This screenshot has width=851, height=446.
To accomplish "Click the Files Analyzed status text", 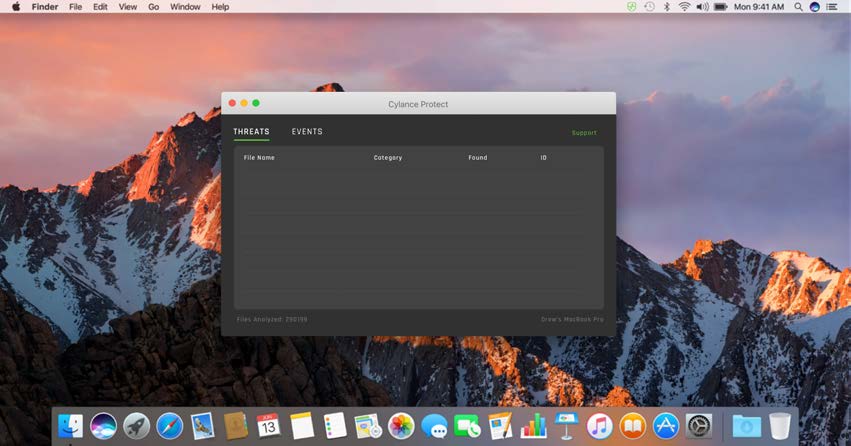I will point(272,320).
